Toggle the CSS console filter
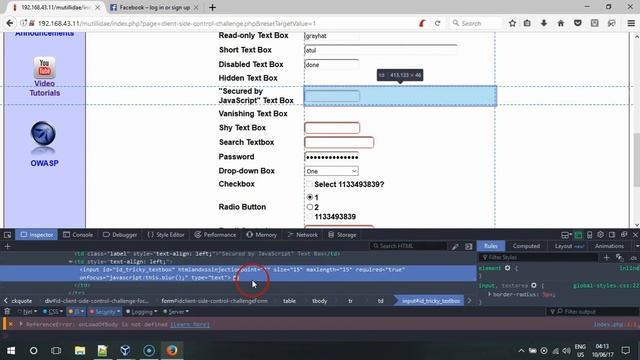Viewport: 640px width, 360px height. (53, 311)
